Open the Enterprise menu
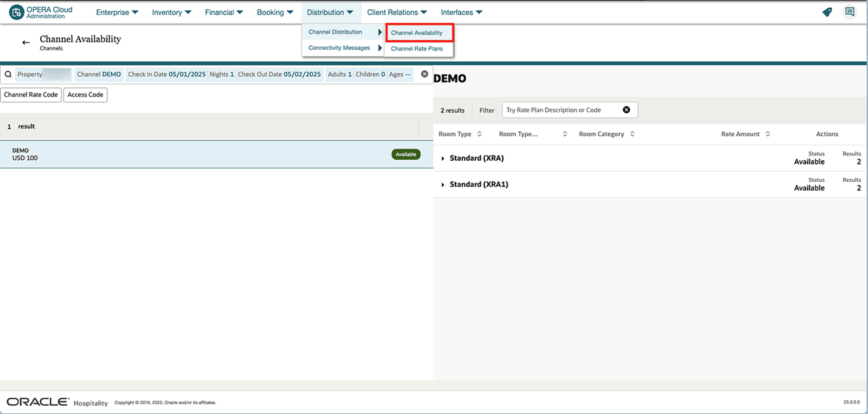 117,12
